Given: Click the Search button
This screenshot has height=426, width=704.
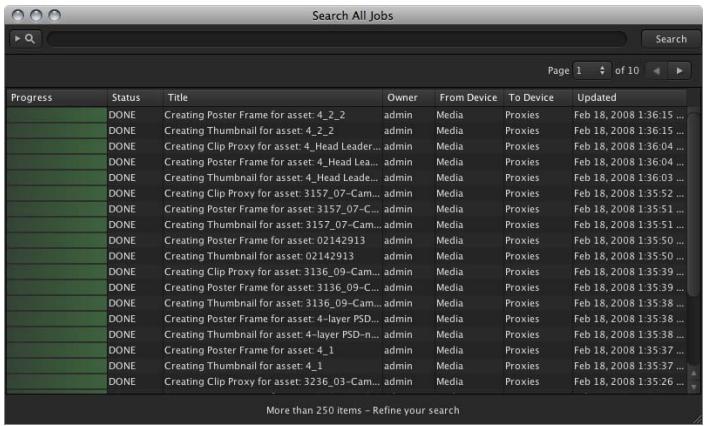Looking at the screenshot, I should (x=671, y=39).
